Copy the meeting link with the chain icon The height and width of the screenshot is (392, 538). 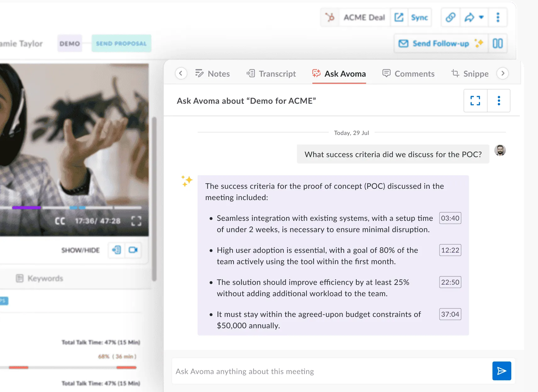pos(450,17)
